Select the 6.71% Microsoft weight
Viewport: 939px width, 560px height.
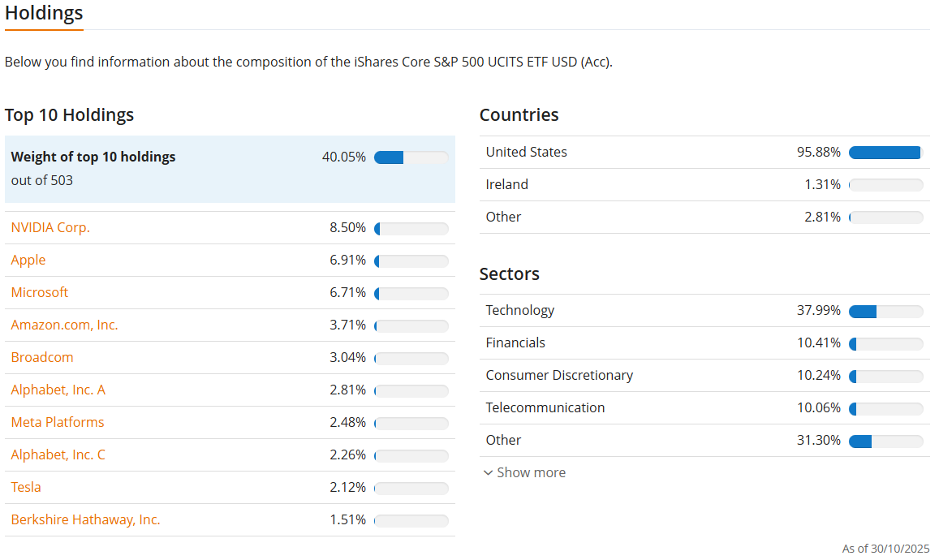(347, 292)
